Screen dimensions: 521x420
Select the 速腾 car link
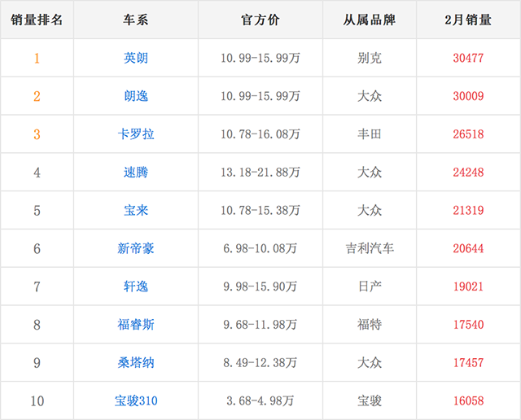click(x=136, y=173)
